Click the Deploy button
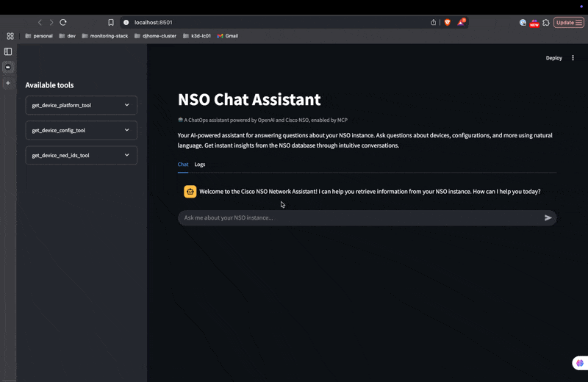The height and width of the screenshot is (382, 588). point(554,58)
